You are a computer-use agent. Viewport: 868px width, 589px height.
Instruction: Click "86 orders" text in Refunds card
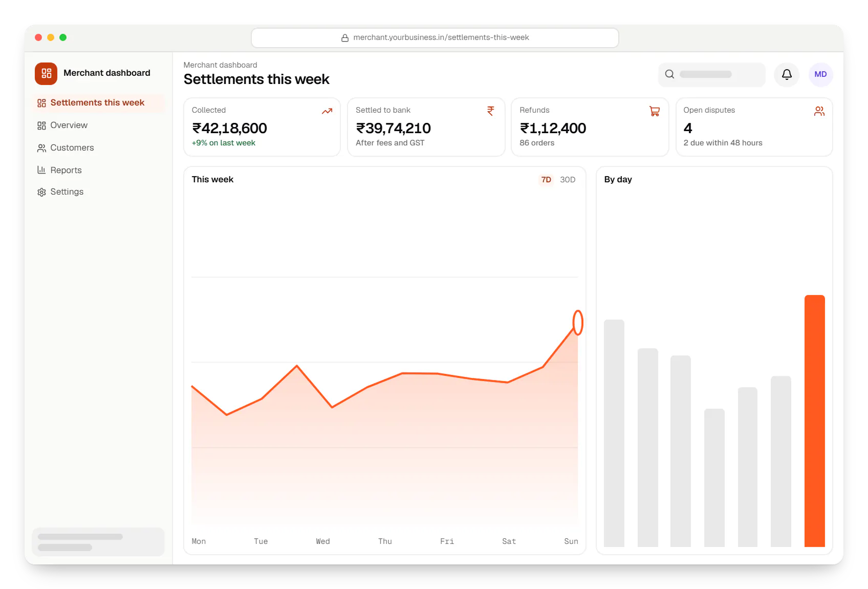[537, 143]
